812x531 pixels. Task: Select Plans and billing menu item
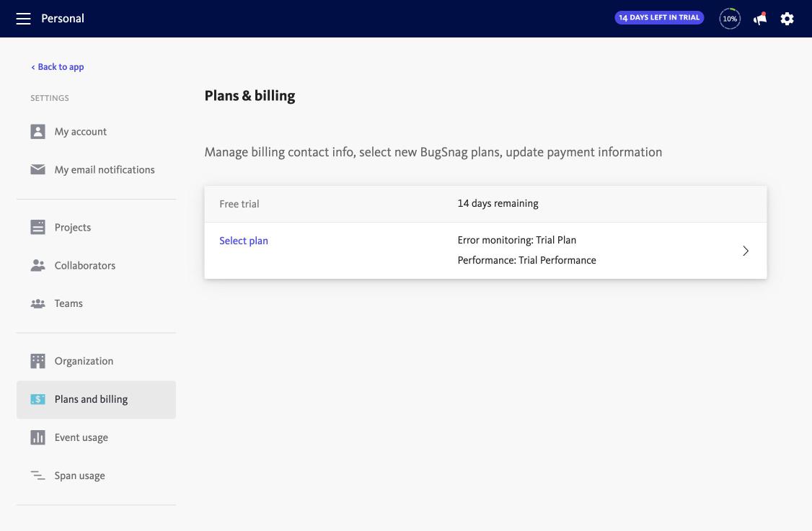(97, 400)
